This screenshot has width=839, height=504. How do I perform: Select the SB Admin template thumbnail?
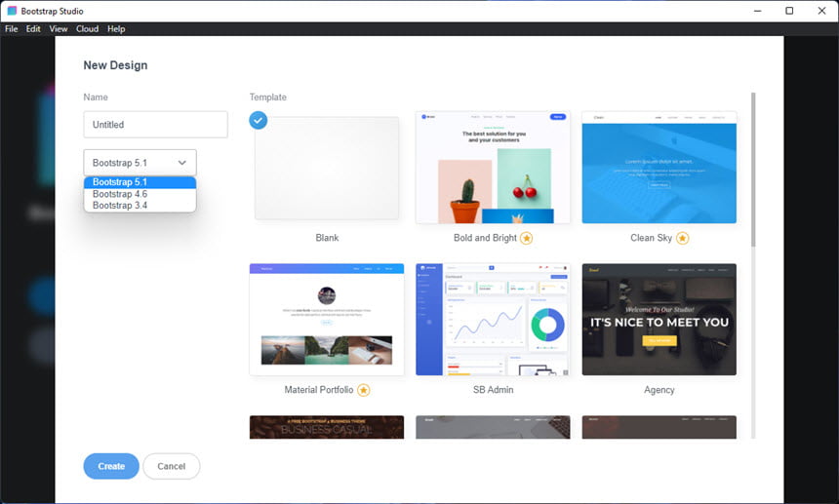pos(493,319)
